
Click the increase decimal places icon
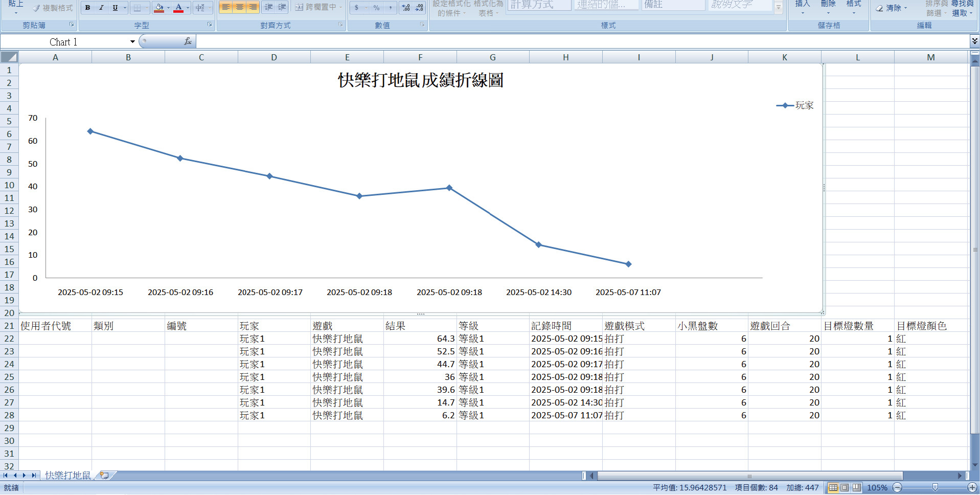coord(406,8)
